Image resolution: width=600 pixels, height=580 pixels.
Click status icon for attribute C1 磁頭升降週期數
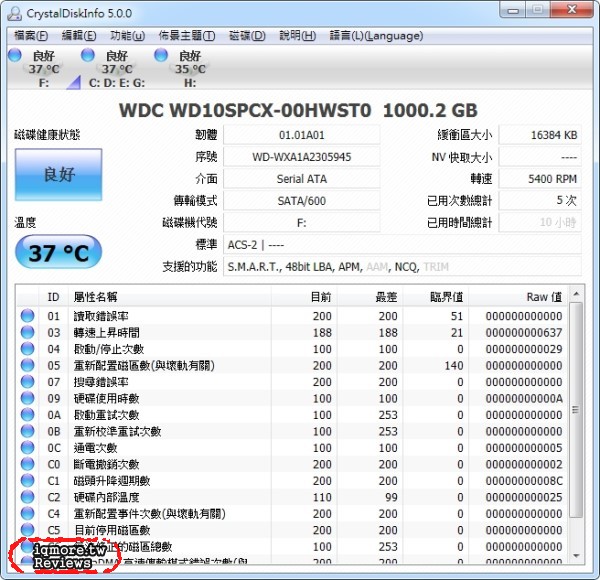tap(27, 480)
